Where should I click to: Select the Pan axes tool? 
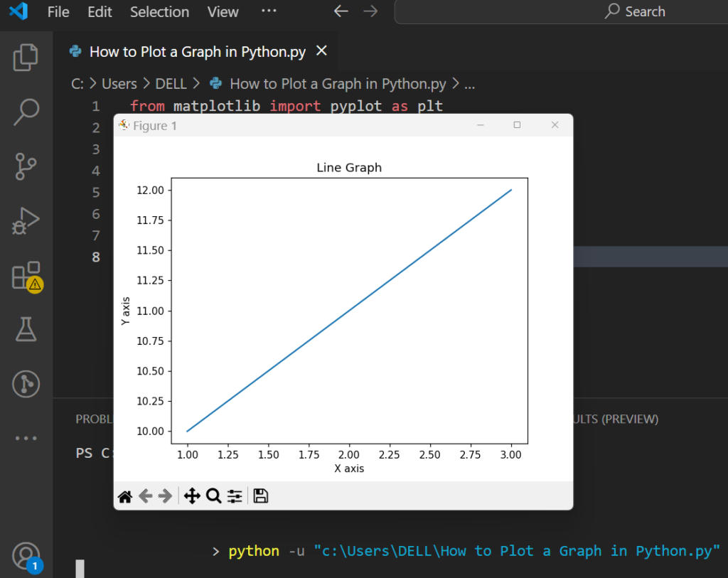pos(192,496)
